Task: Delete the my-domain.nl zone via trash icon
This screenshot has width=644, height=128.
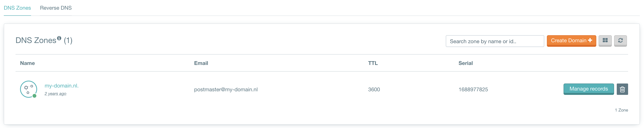Action: (622, 89)
